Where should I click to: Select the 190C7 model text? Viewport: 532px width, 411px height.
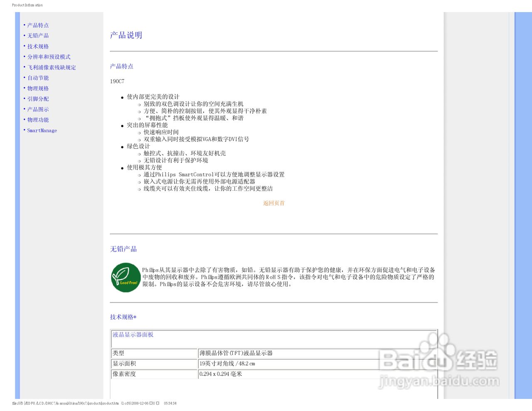[x=117, y=81]
